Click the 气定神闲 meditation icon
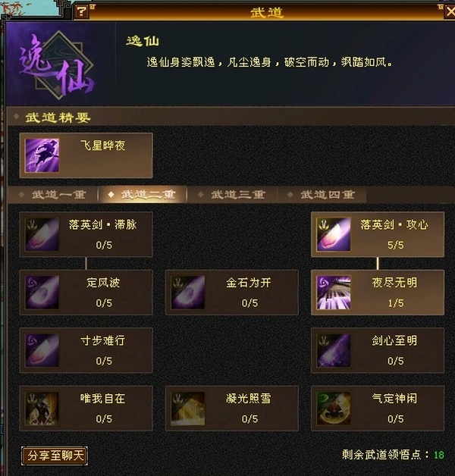Viewport: 455px width, 476px height. coord(334,409)
